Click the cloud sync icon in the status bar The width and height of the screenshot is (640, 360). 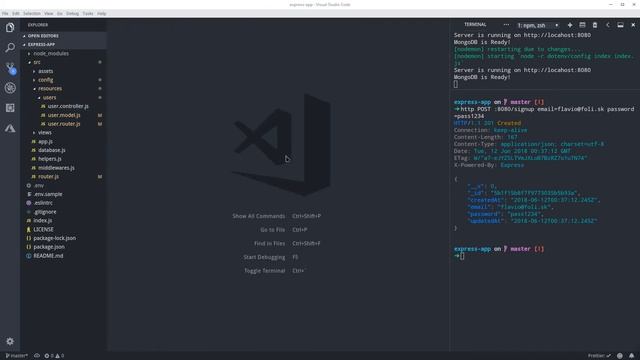[37, 356]
